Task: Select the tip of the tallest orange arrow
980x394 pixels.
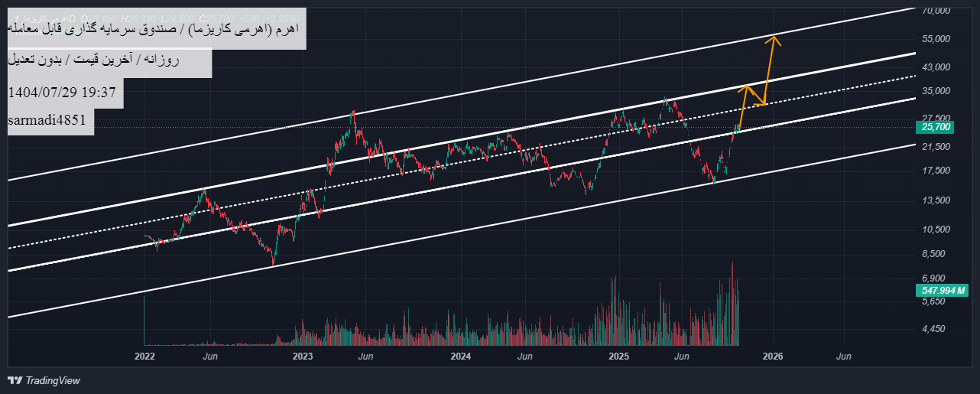Action: tap(774, 37)
